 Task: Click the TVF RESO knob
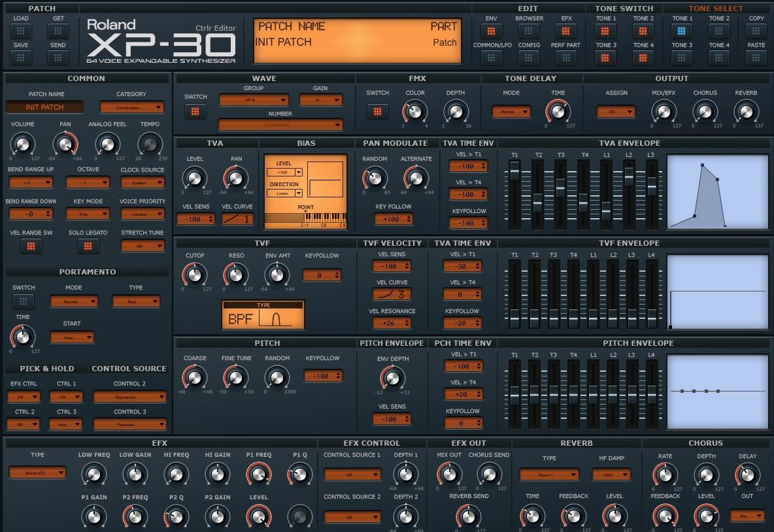tap(236, 275)
